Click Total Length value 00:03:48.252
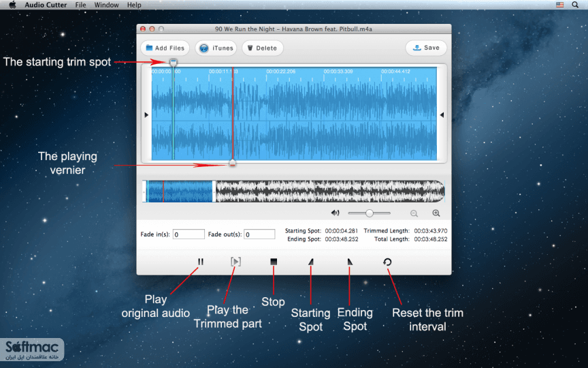The width and height of the screenshot is (588, 368). (431, 239)
